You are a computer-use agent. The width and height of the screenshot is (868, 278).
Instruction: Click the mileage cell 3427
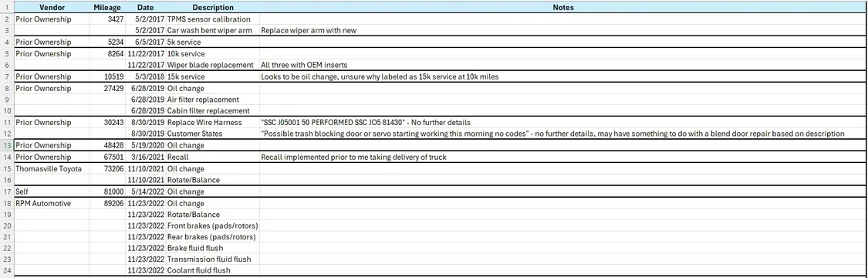pyautogui.click(x=107, y=19)
